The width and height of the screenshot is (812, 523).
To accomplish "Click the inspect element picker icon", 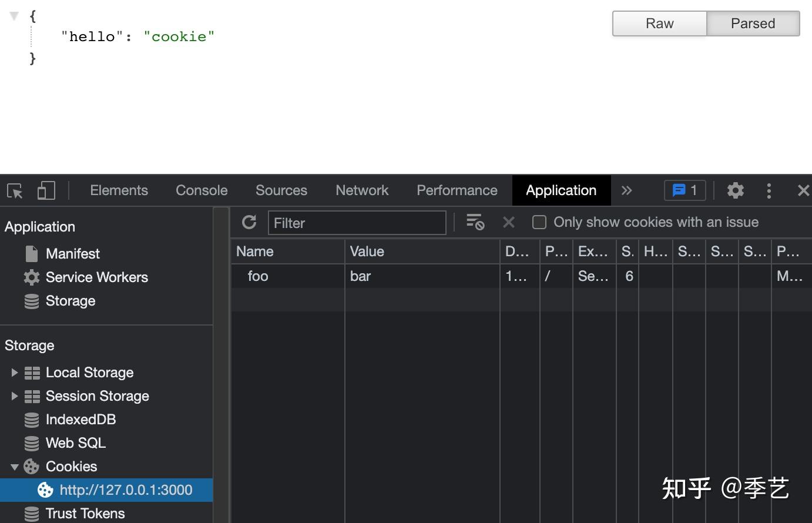I will 15,191.
